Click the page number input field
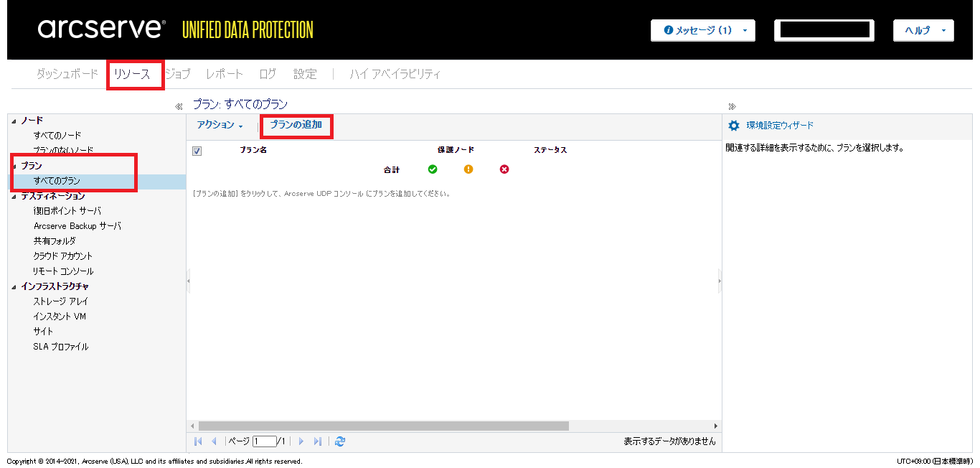The height and width of the screenshot is (468, 980). coord(264,441)
